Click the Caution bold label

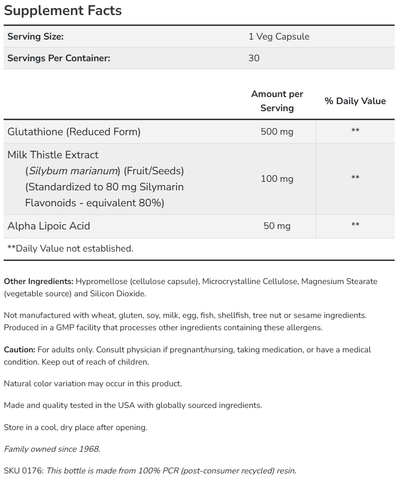point(19,350)
